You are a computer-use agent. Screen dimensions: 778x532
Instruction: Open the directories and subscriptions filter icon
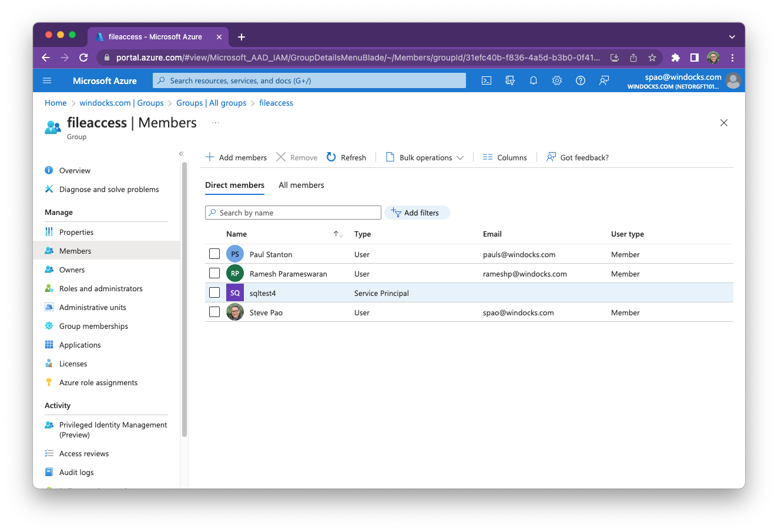[509, 80]
